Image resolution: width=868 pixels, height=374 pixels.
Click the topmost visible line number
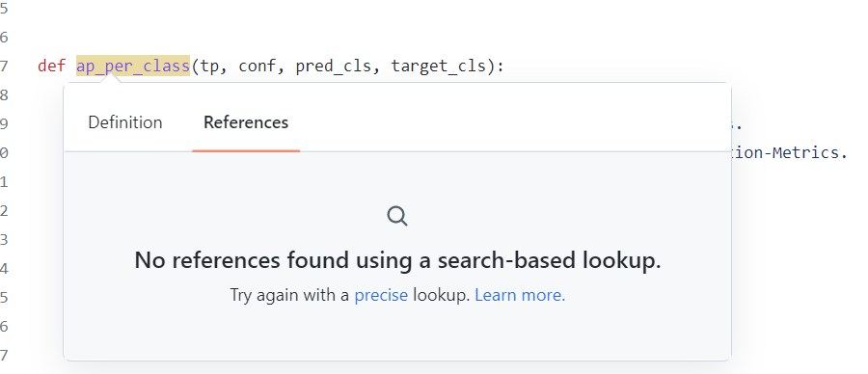[x=4, y=9]
